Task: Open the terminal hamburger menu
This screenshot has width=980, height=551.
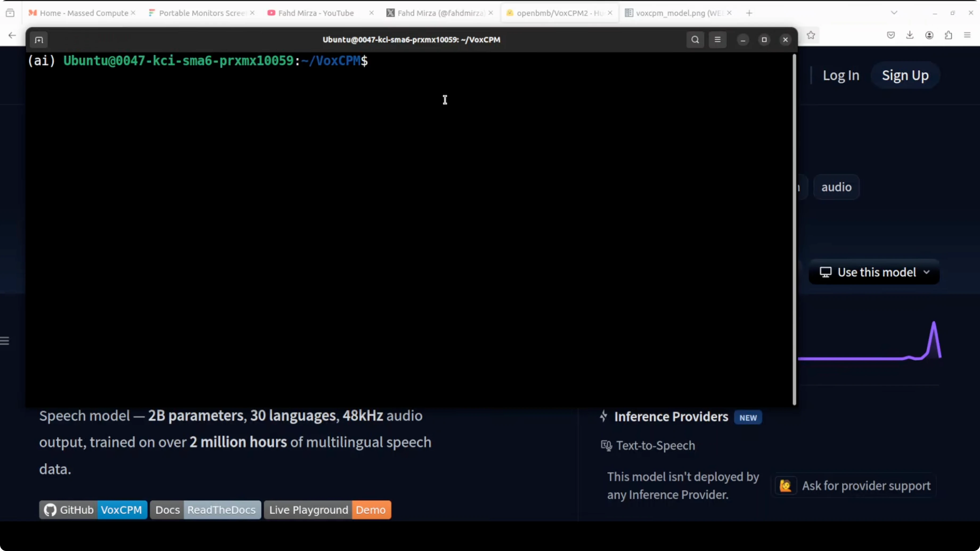Action: 717,40
